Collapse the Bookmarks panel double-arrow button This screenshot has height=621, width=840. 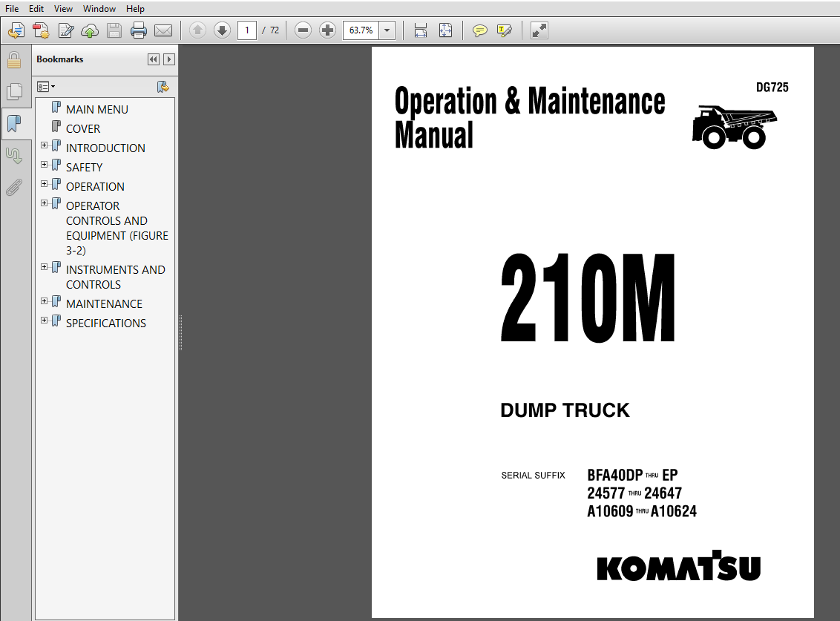[154, 59]
